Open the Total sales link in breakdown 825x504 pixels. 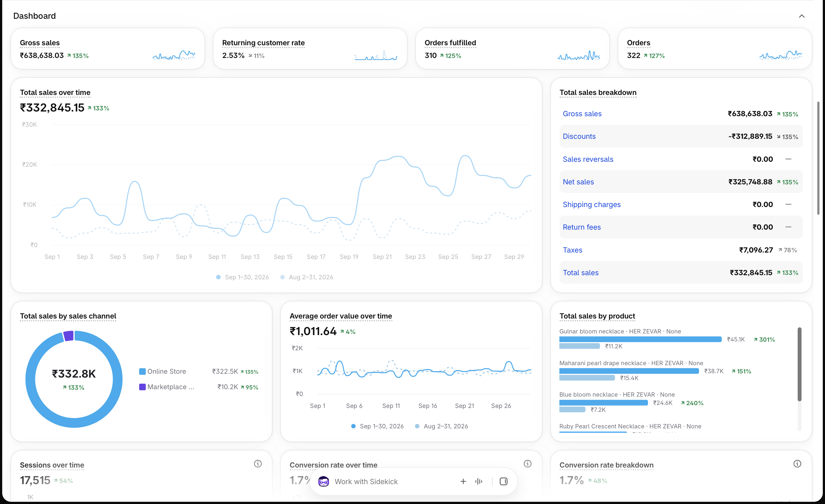[580, 273]
